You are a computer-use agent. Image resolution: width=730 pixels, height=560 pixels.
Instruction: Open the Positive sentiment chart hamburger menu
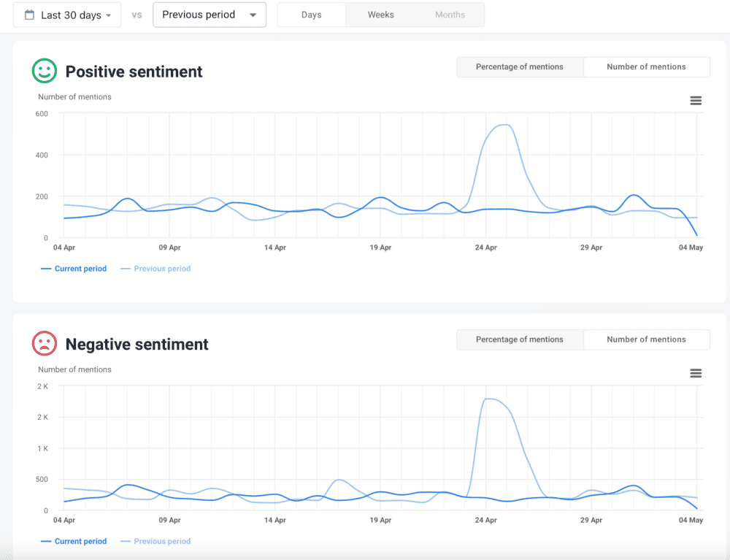coord(696,101)
